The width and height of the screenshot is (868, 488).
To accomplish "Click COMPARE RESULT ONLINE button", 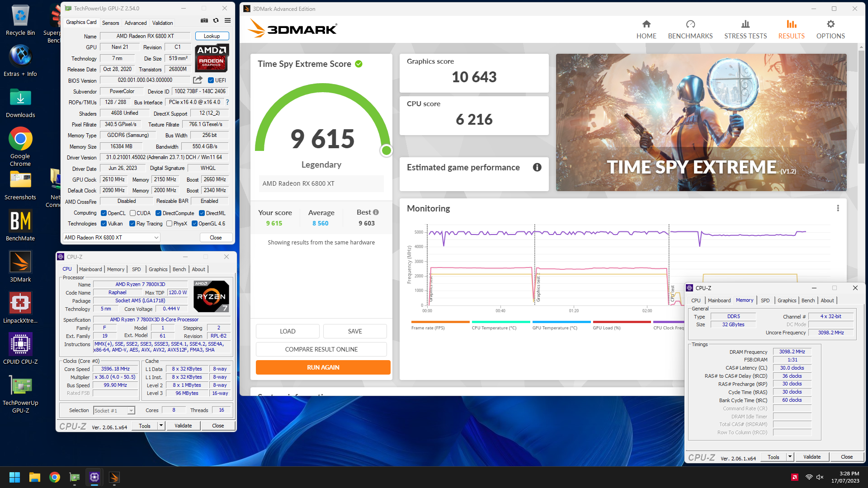I will pos(321,349).
